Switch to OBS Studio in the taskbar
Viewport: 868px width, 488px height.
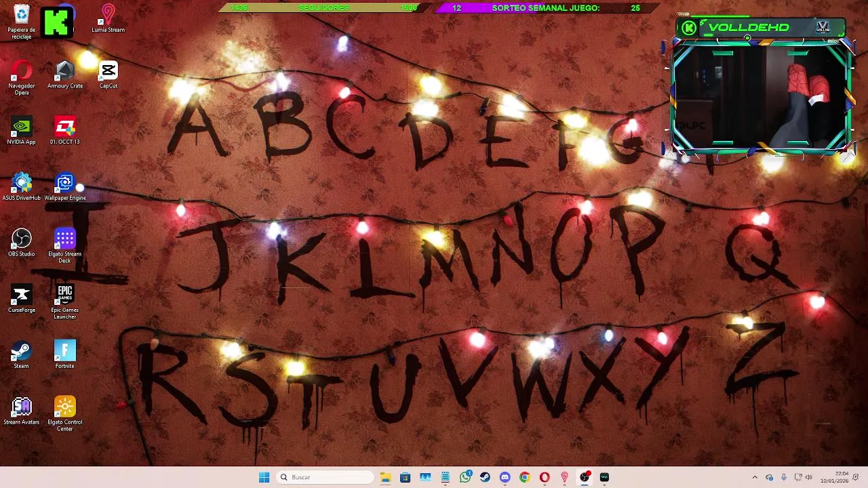(585, 477)
